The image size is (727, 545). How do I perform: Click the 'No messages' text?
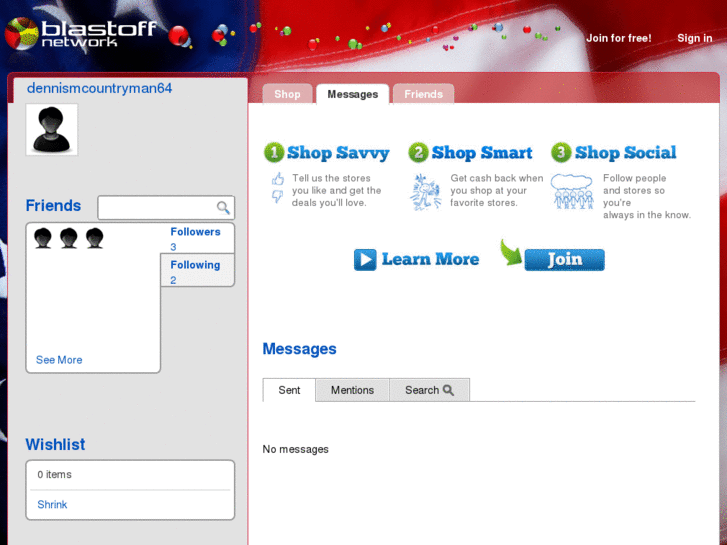click(x=295, y=449)
